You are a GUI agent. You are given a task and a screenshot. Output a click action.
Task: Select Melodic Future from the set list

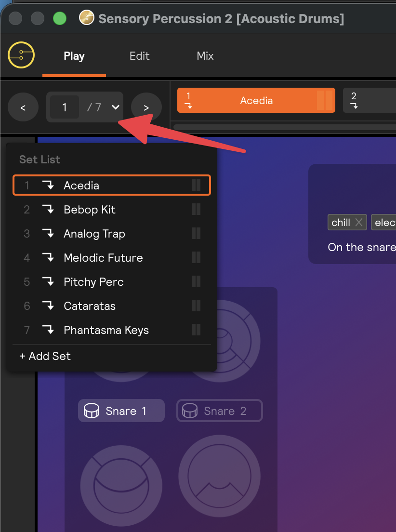pyautogui.click(x=103, y=258)
